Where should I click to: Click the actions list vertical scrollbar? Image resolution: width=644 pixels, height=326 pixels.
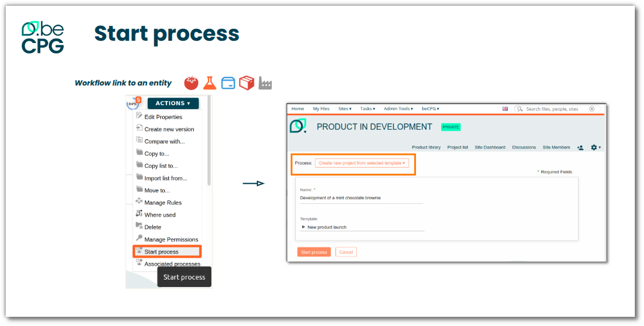point(209,141)
